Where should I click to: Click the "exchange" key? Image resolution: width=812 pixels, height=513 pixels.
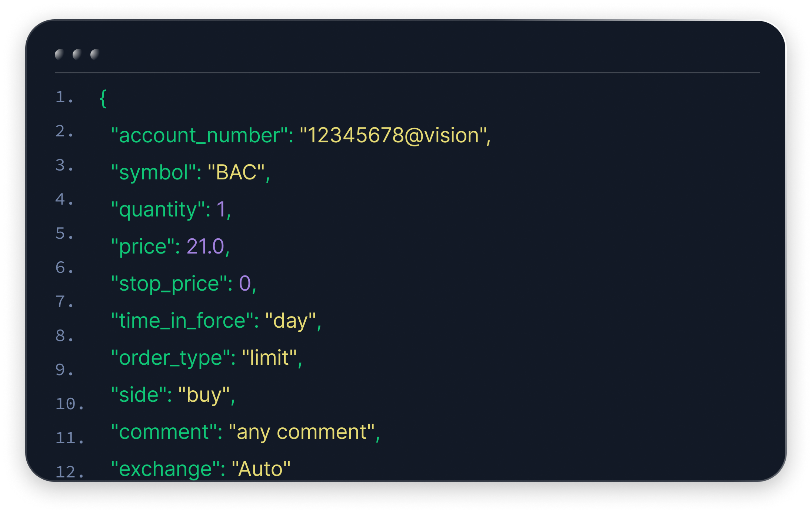(165, 469)
